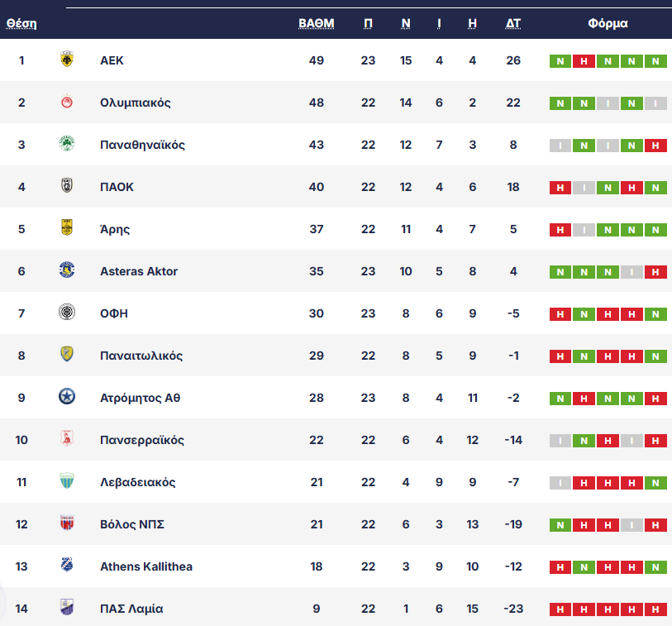Click the Ατρόμητος Αθ star logo
Viewport: 672px width, 626px height.
click(67, 397)
